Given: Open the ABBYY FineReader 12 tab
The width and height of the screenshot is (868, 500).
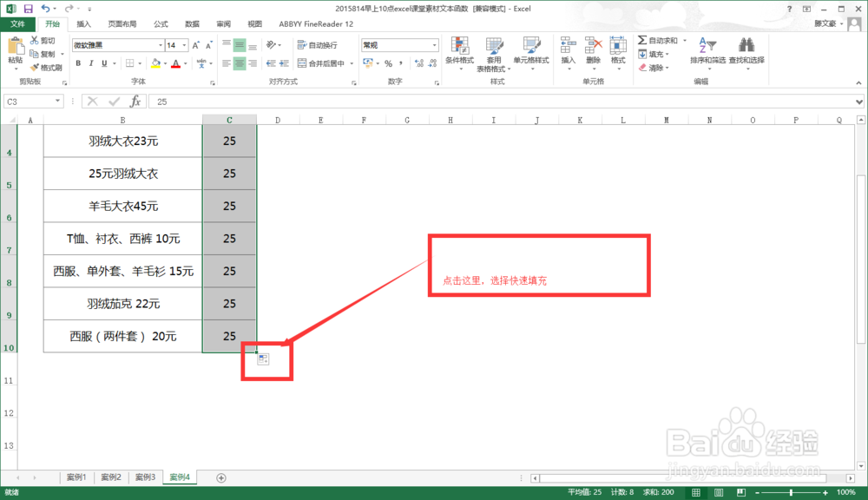Looking at the screenshot, I should [x=316, y=23].
